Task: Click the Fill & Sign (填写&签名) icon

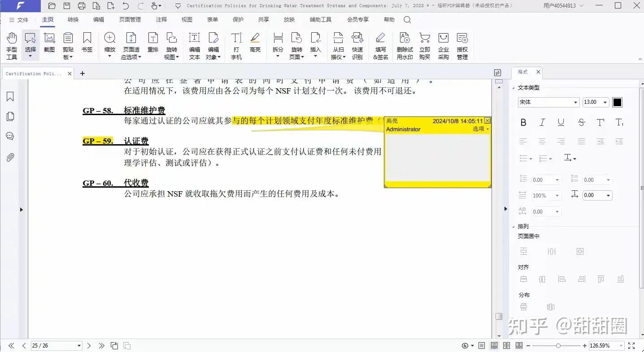Action: coord(381,46)
